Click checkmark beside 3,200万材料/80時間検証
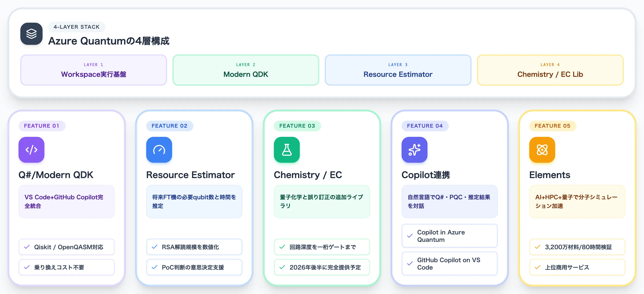This screenshot has height=294, width=644. [x=538, y=247]
